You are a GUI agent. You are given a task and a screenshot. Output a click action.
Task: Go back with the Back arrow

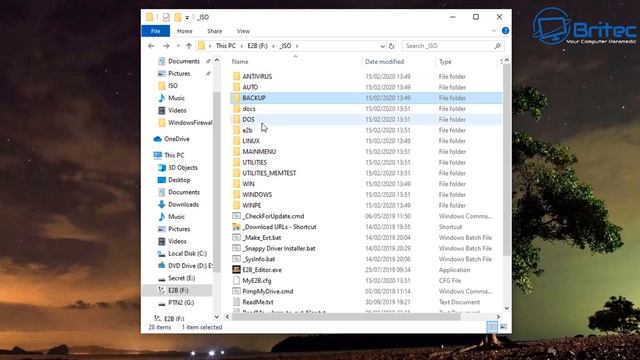pos(151,46)
